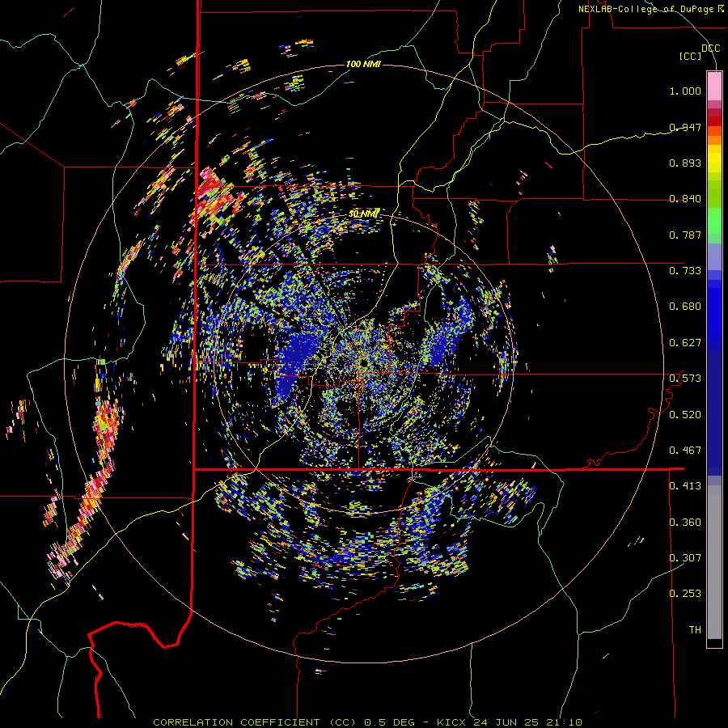The width and height of the screenshot is (728, 728).
Task: Click the 100 NMI range ring label
Action: tap(363, 64)
